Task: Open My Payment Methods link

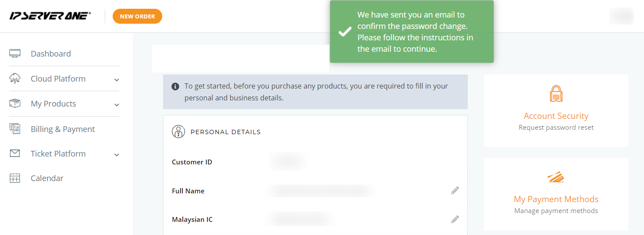Action: point(556,199)
